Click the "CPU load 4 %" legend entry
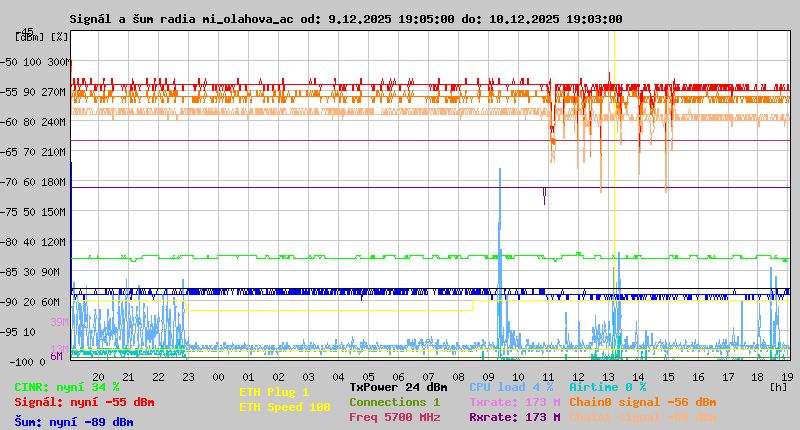The width and height of the screenshot is (800, 430). click(x=511, y=388)
